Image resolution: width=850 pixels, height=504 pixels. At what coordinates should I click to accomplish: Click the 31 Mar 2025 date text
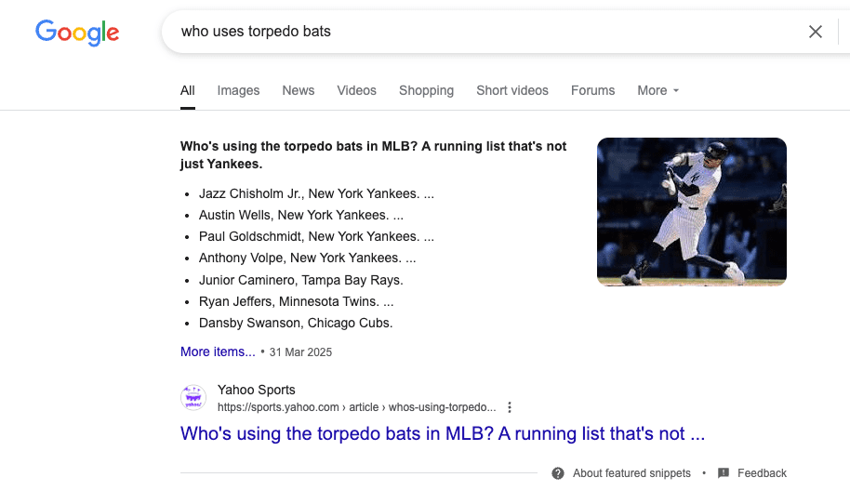(300, 352)
